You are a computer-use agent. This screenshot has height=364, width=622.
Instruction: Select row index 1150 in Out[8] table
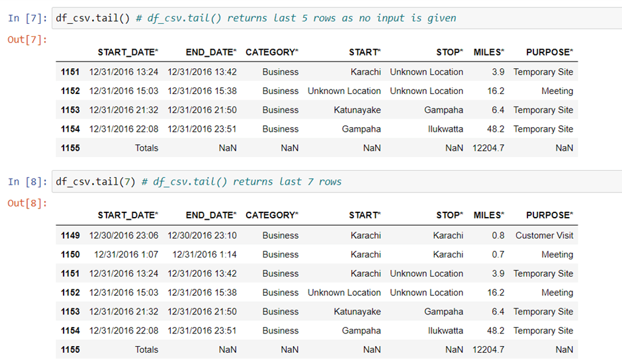coord(70,254)
